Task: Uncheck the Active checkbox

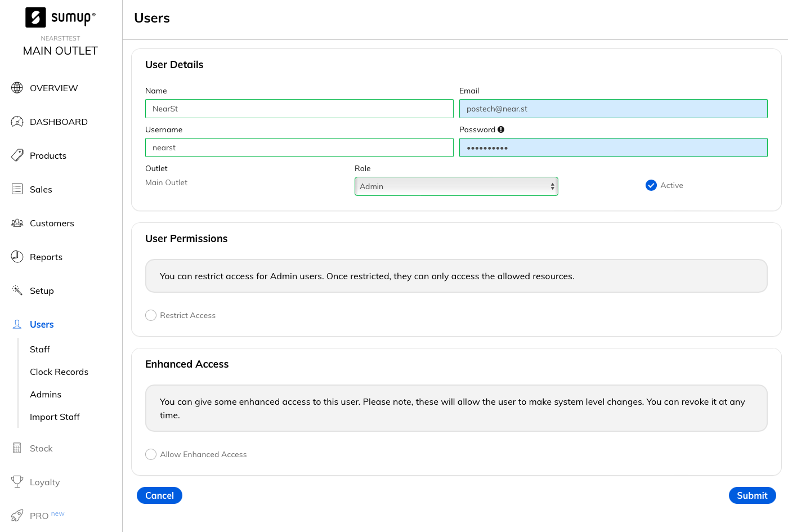Action: (651, 185)
